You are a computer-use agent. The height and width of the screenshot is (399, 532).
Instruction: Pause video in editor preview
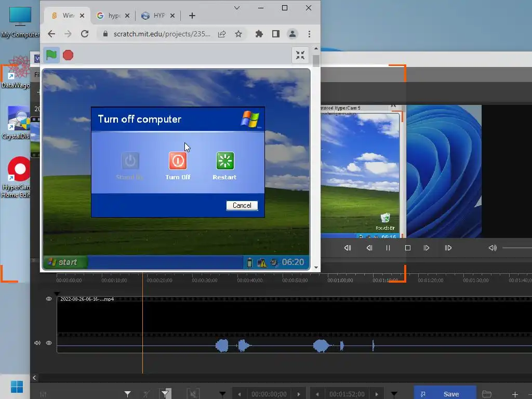point(388,248)
